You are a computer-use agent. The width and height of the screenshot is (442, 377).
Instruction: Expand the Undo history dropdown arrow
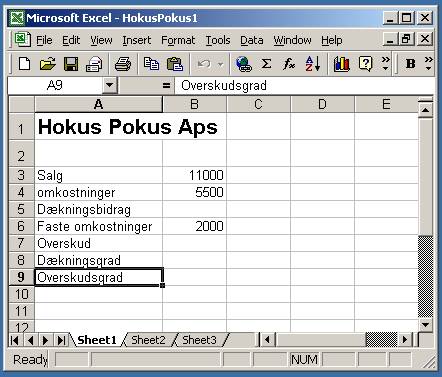[x=220, y=64]
